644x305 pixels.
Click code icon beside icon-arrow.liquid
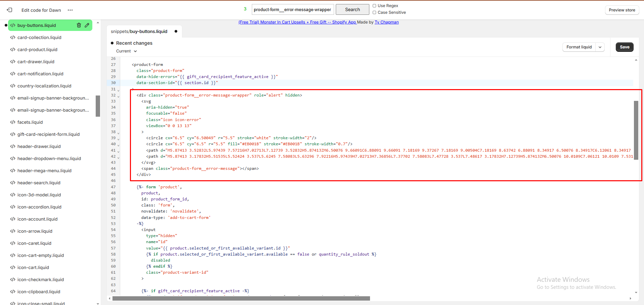pyautogui.click(x=13, y=231)
